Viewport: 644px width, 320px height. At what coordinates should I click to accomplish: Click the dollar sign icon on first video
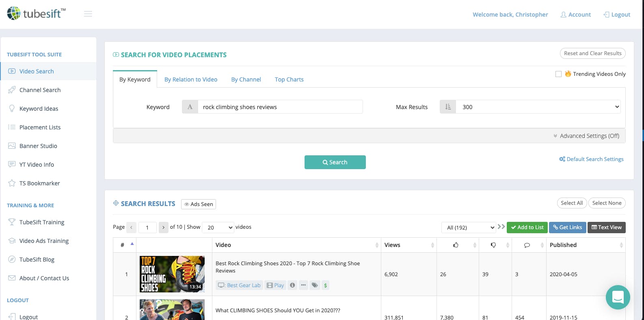tap(325, 286)
